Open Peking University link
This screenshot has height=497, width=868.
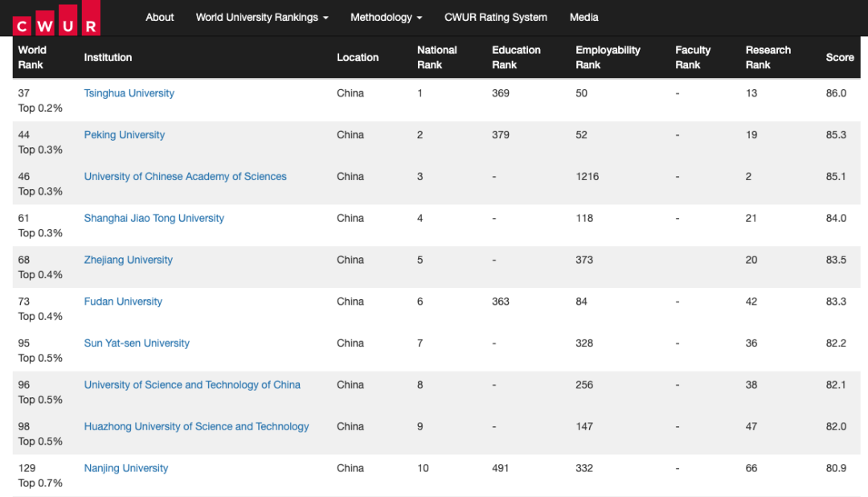[125, 134]
